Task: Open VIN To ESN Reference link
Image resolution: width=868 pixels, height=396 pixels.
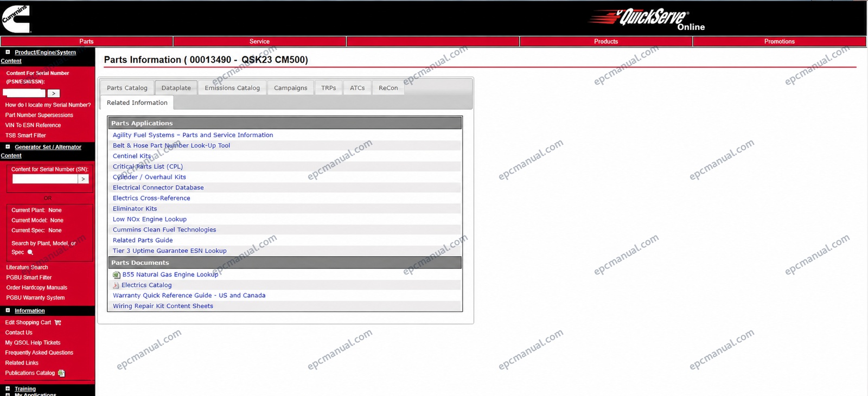Action: tap(33, 125)
